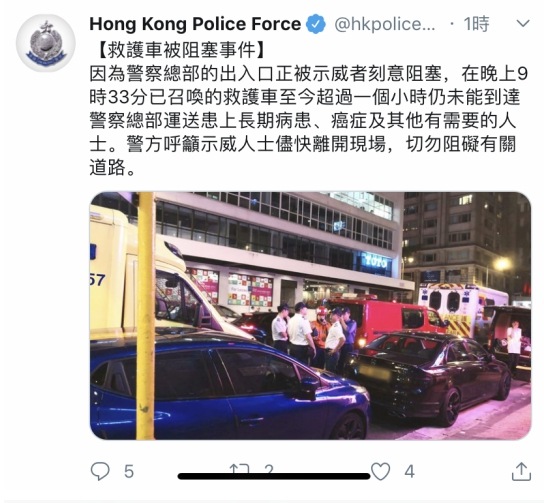Viewport: 544px width, 503px height.
Task: Open the tweet timestamp 1時
Action: click(x=476, y=24)
